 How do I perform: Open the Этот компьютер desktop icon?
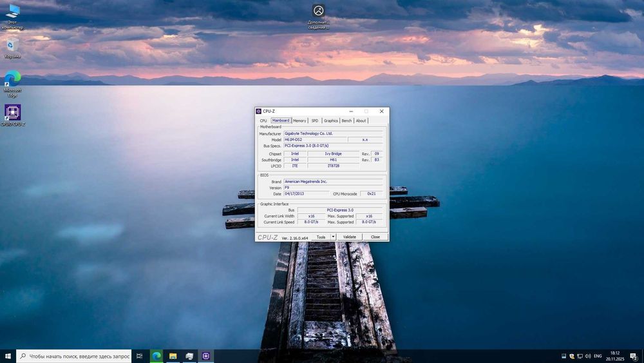click(x=12, y=17)
